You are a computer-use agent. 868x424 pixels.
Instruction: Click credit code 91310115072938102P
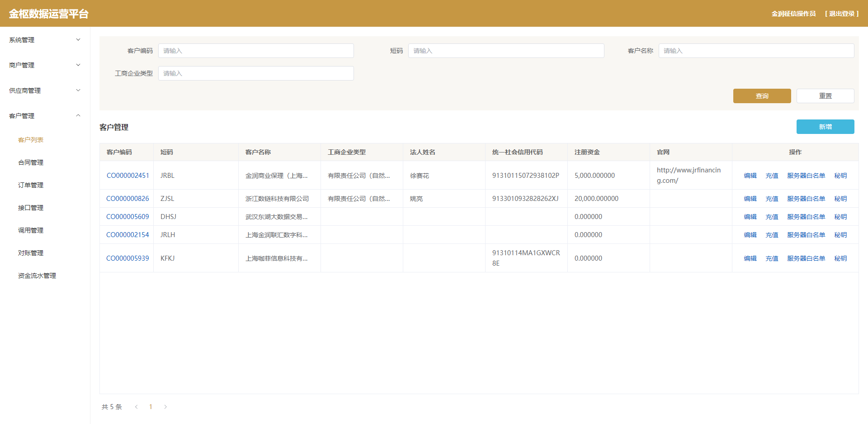(526, 176)
